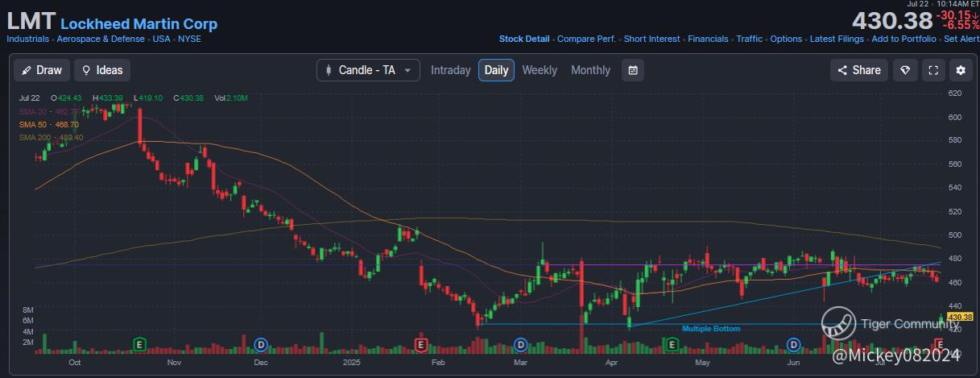Screen dimensions: 980x378
Task: Click the Vol 2.10M value
Action: pos(231,98)
